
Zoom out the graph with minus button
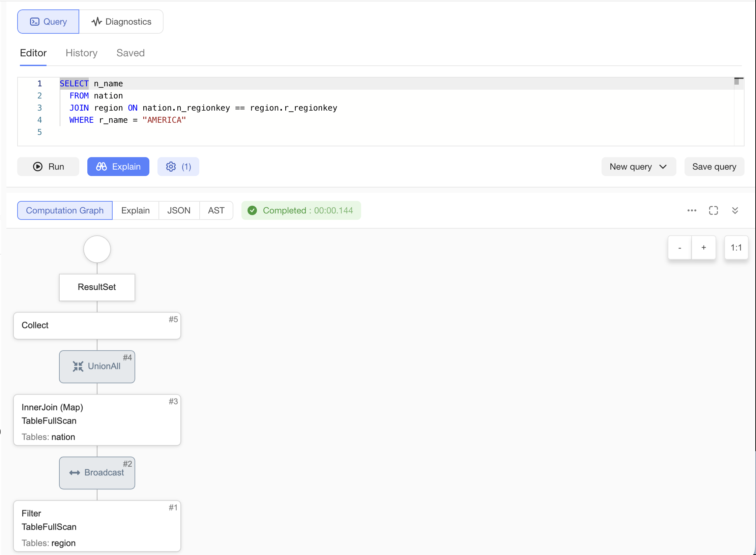coord(680,247)
